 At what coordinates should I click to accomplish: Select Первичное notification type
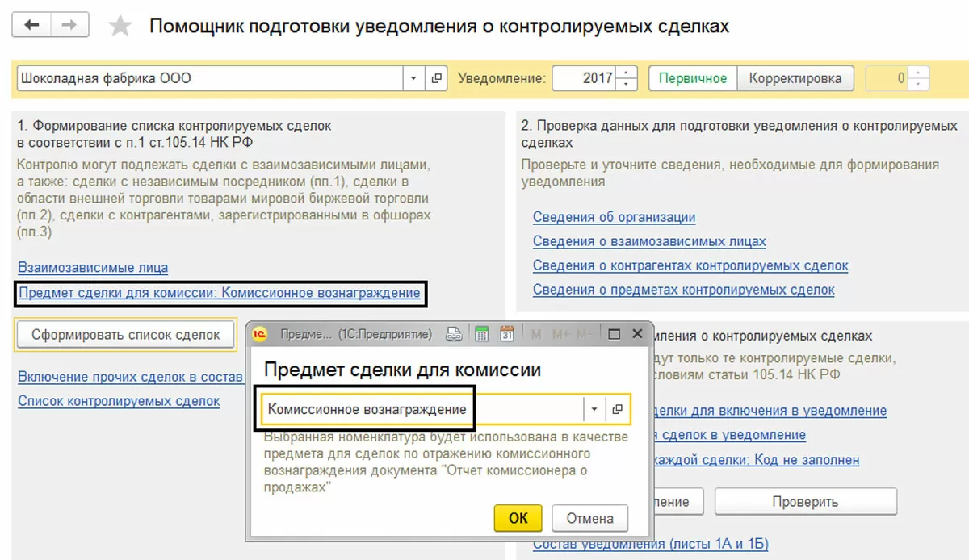[x=693, y=78]
